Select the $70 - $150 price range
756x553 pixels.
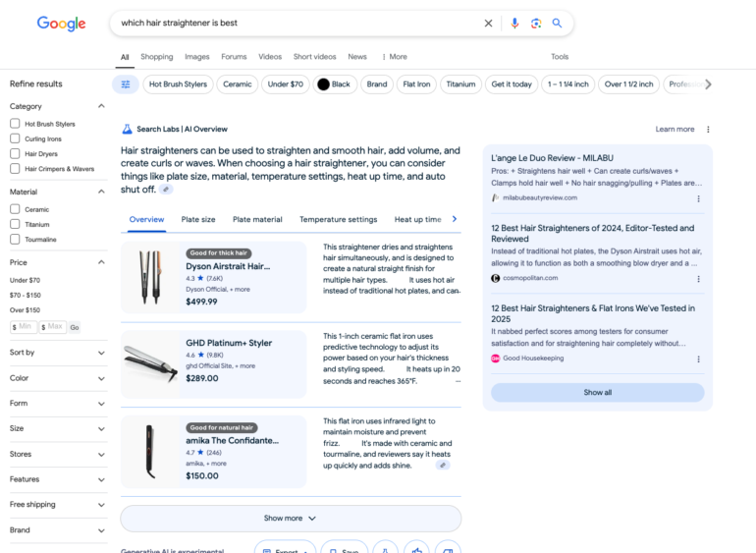pos(26,295)
